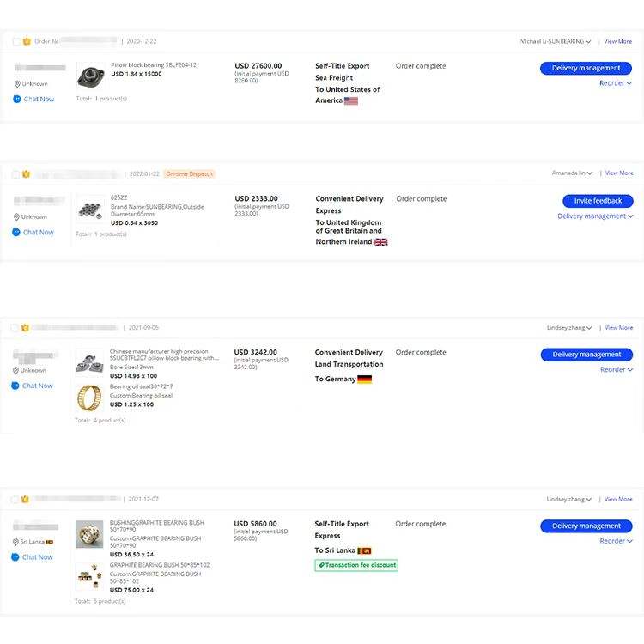Click the chat icon in Germany order
Viewport: 644px width, 644px height.
[15, 386]
